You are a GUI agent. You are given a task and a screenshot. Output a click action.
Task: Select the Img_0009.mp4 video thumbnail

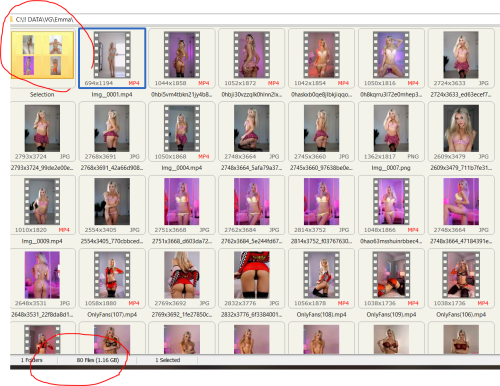(42, 202)
